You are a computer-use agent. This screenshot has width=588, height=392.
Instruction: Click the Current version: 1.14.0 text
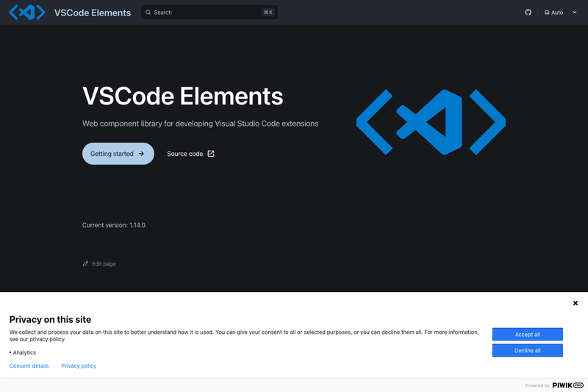(x=114, y=225)
